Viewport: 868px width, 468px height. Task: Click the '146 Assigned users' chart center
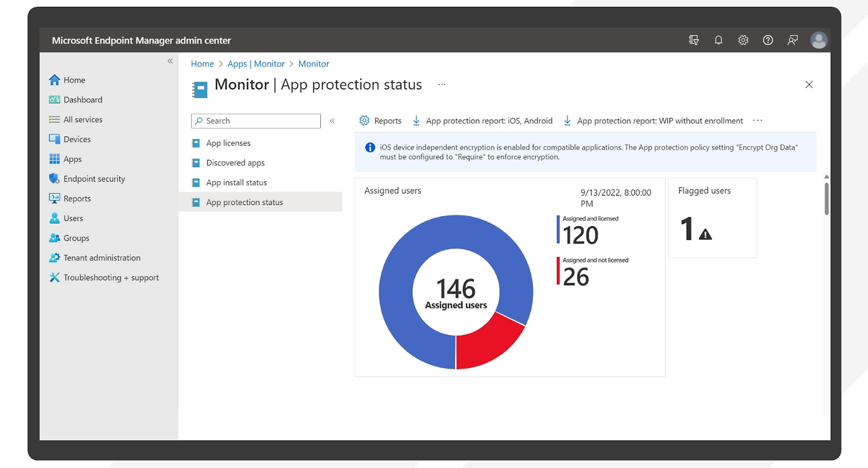[x=456, y=293]
